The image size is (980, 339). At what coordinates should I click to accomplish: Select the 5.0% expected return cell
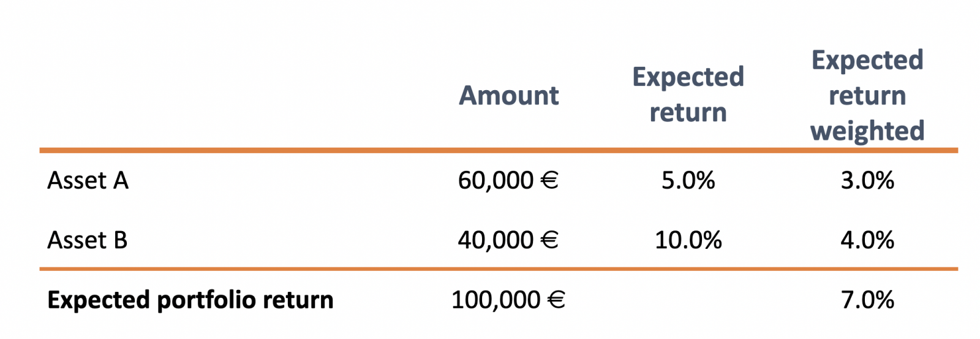[688, 180]
